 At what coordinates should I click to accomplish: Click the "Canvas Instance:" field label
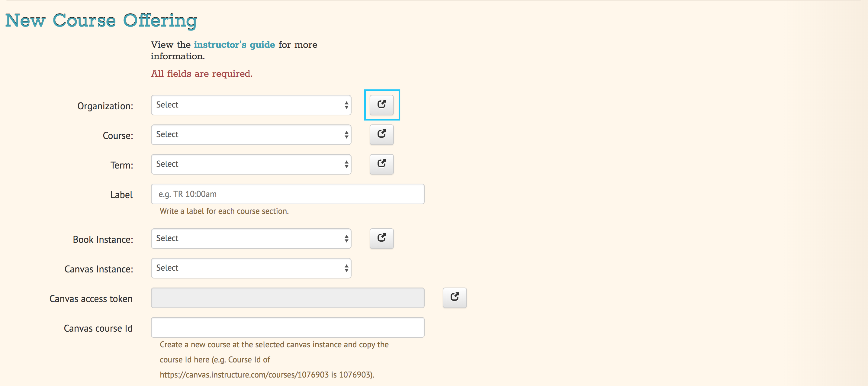pyautogui.click(x=99, y=269)
